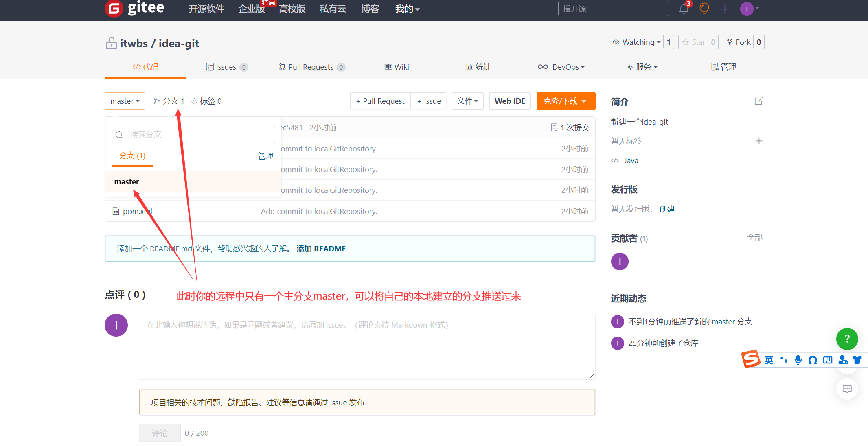
Task: Click the Issue link in the notice box
Action: 338,402
